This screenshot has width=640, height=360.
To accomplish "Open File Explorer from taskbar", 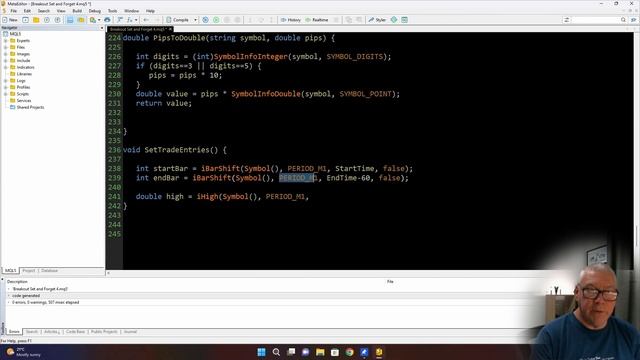I will [320, 352].
